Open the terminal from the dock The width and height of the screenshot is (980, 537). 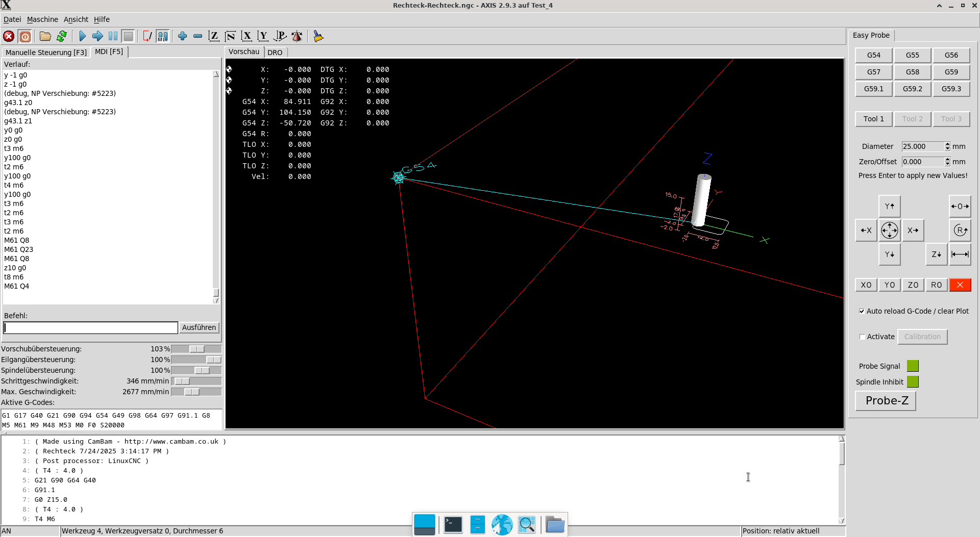pos(453,524)
